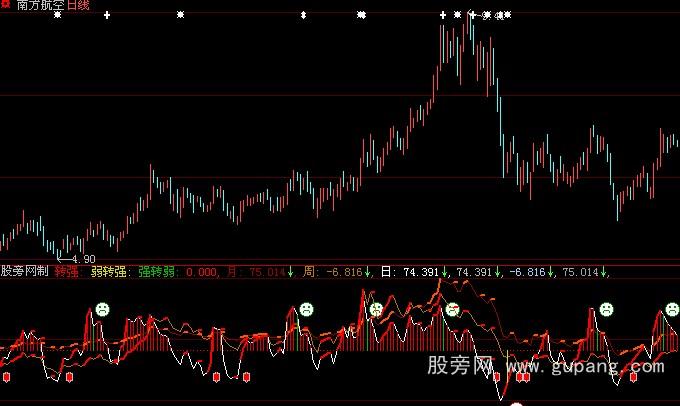
Task: Click the diamond-shaped marker on the top line
Action: pos(304,15)
